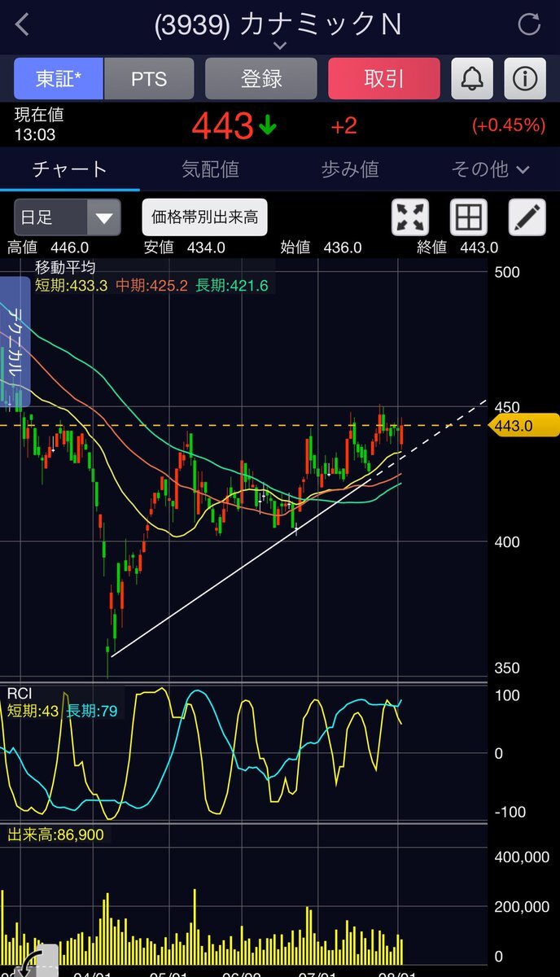
Task: Open the 取引 trade button
Action: (383, 79)
